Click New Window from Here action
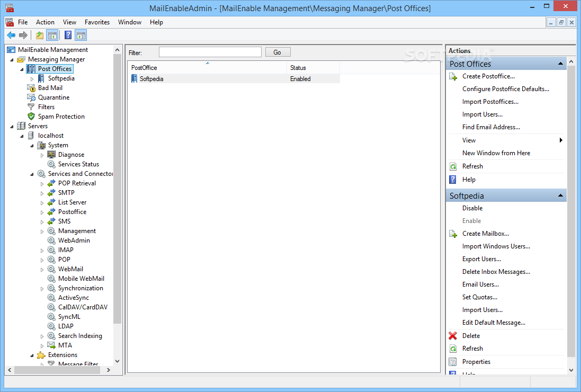Screen dimensions: 581x392 coord(496,153)
